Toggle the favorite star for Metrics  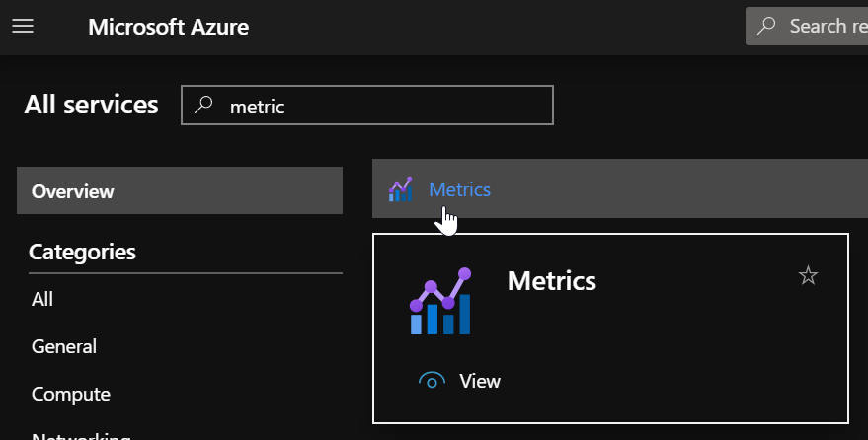[x=808, y=276]
